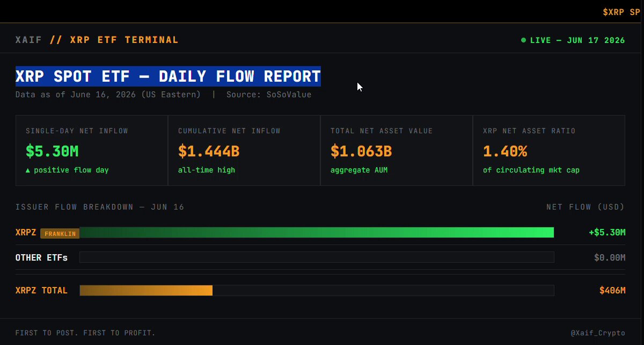Select the XRPZ ticker label

26,233
